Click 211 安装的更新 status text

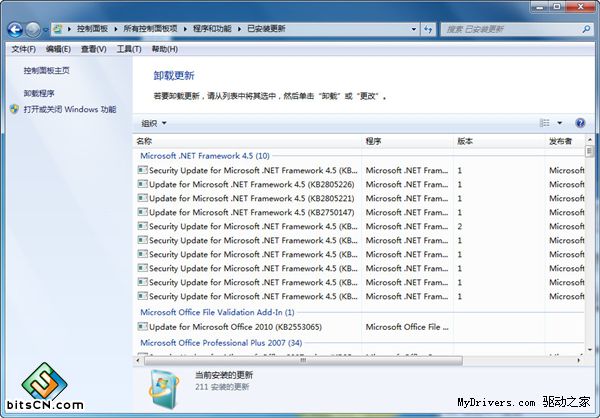222,387
